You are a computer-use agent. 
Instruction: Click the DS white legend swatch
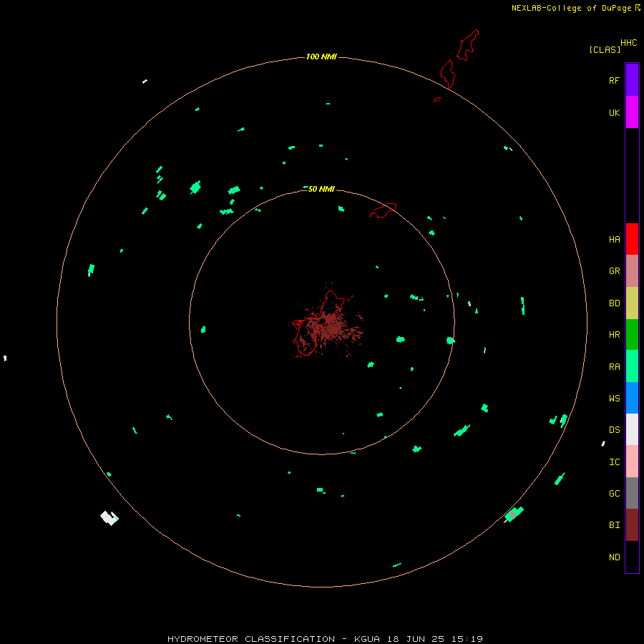(632, 429)
